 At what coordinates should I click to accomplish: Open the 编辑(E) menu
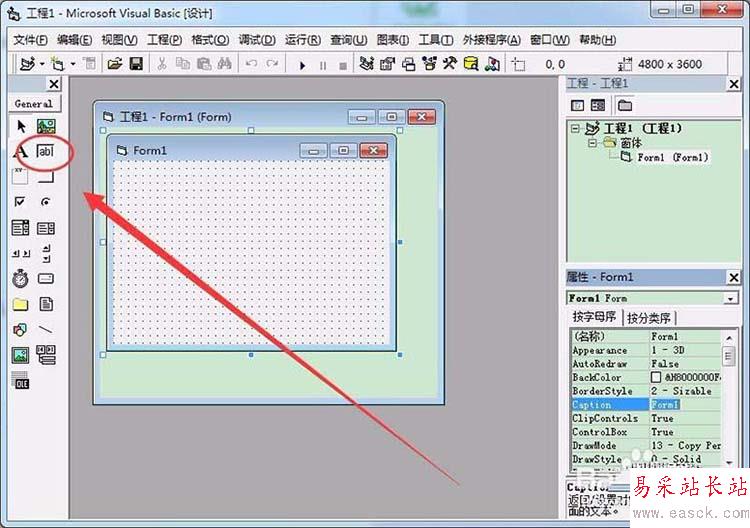pyautogui.click(x=74, y=40)
